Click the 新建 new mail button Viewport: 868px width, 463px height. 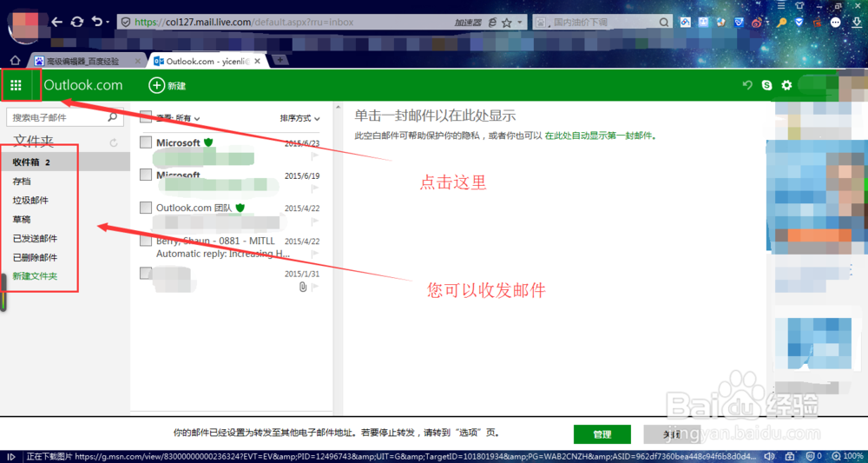pyautogui.click(x=167, y=85)
